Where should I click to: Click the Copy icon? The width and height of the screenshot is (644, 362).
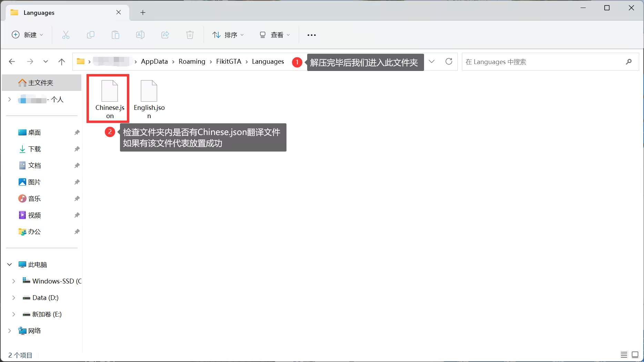[x=91, y=35]
